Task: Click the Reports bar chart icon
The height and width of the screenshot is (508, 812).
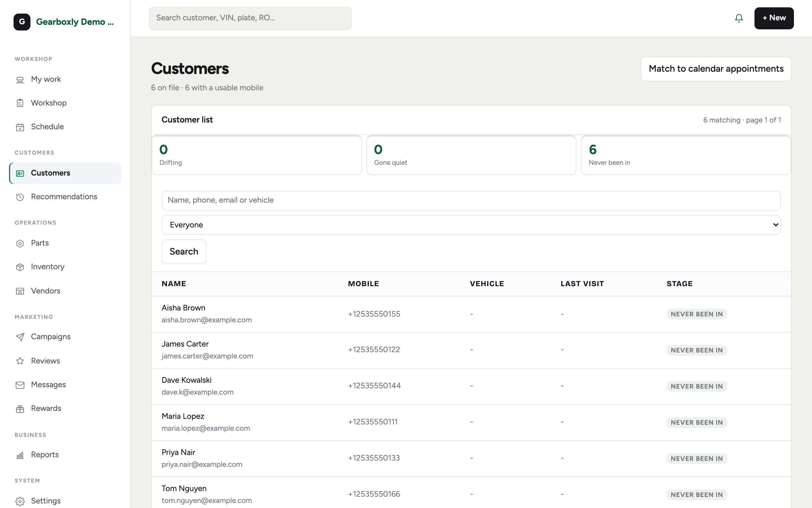Action: [x=20, y=455]
